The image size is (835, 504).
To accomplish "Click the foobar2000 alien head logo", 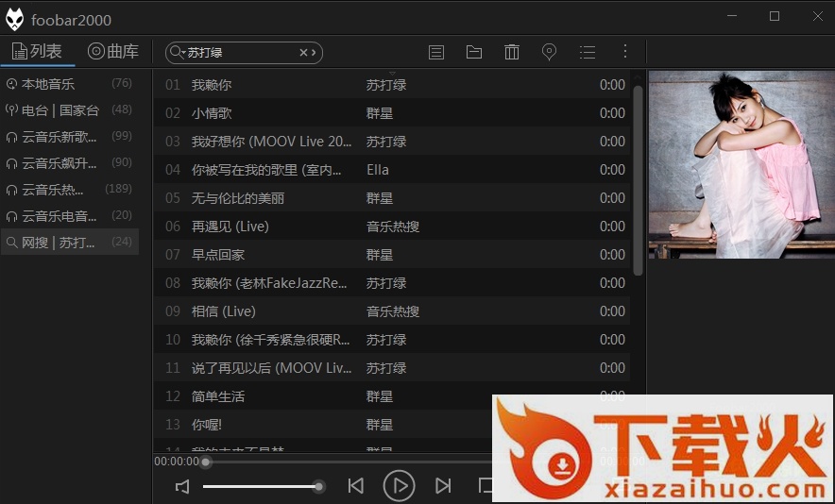I will point(14,20).
